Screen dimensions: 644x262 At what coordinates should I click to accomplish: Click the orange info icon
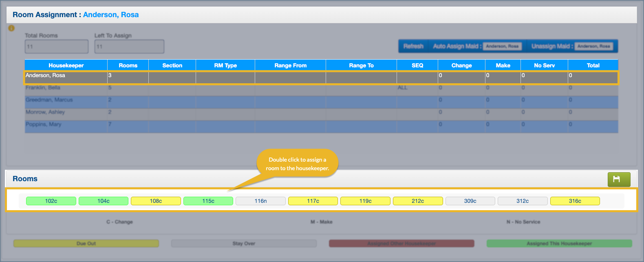(x=11, y=28)
